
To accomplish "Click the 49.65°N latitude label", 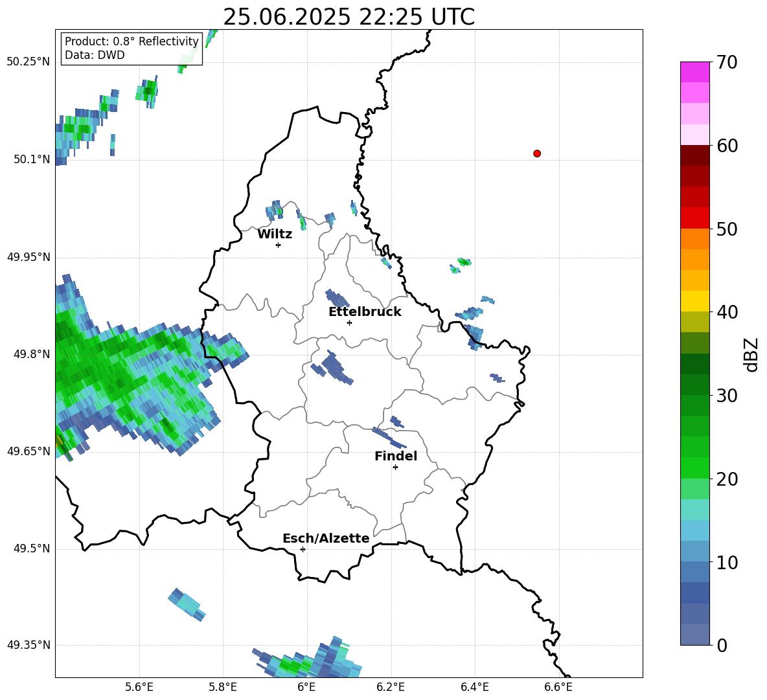I will point(29,451).
